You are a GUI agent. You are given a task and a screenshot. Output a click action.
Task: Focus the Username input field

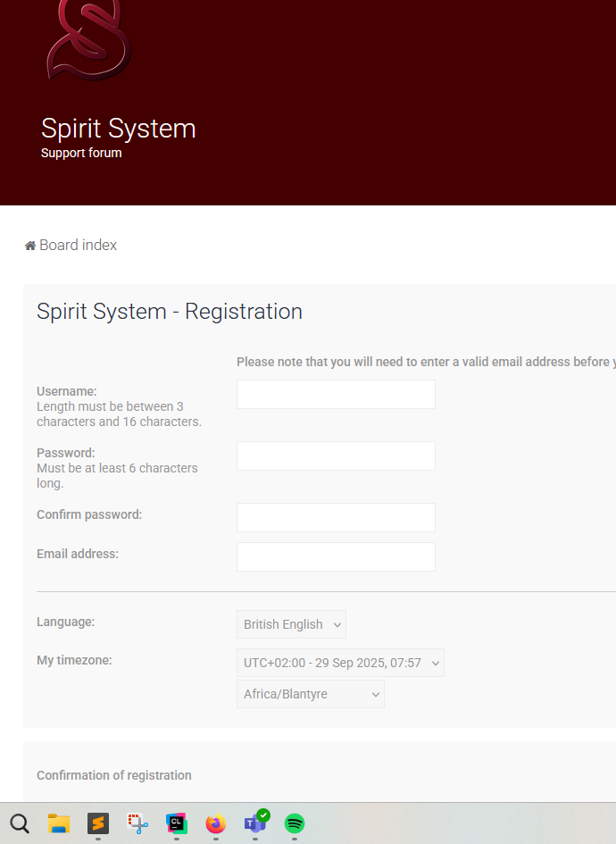coord(336,395)
